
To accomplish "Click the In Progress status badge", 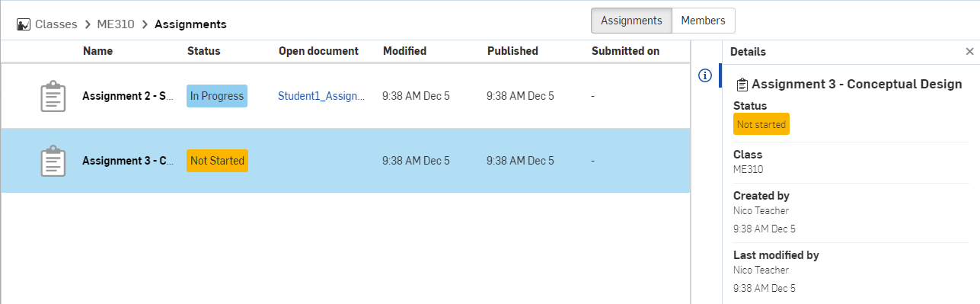I will tap(217, 96).
